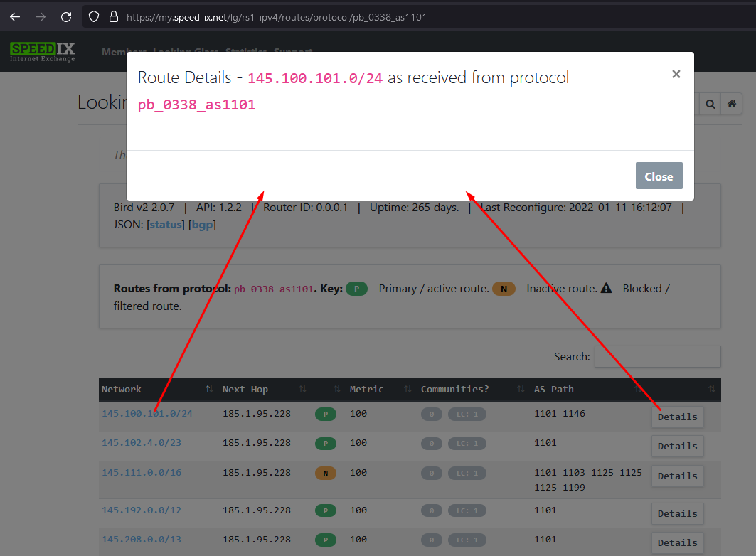Click Details button for 145.102.4.0/23 row

pyautogui.click(x=677, y=446)
